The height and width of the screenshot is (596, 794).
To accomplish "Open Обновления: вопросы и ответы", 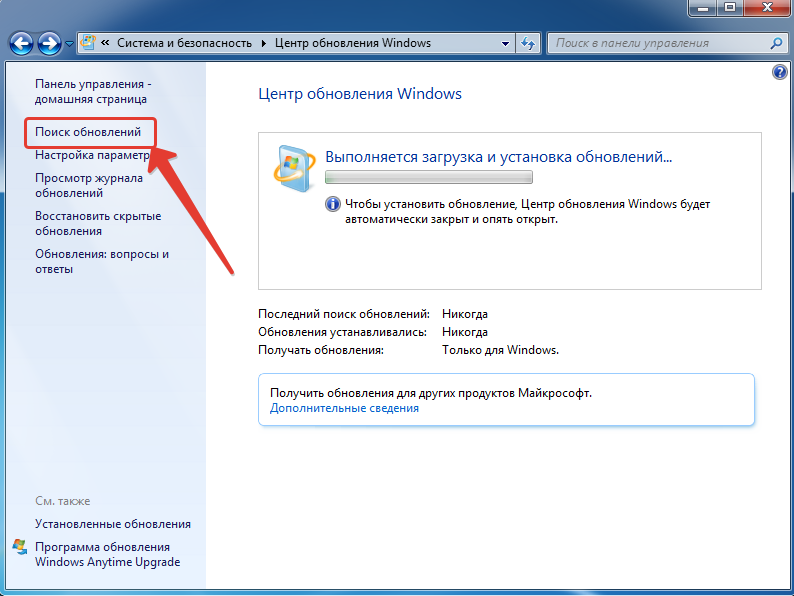I will (x=102, y=262).
